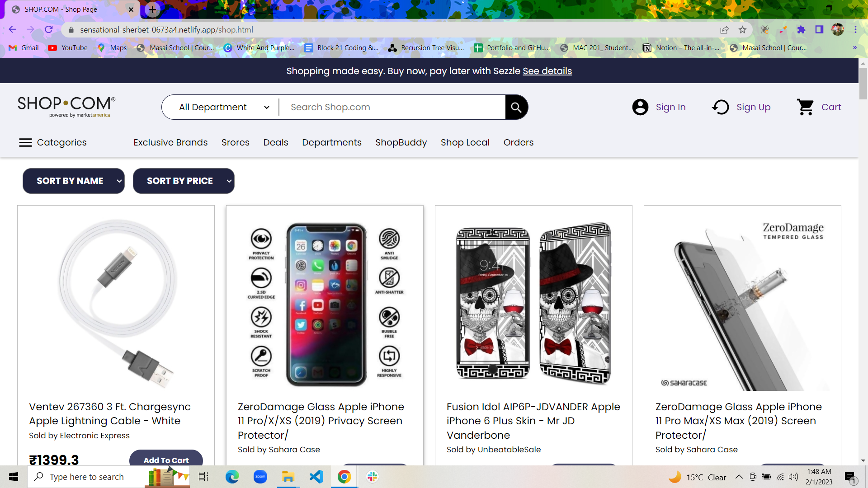
Task: Click the browser address bar URL
Action: point(166,30)
